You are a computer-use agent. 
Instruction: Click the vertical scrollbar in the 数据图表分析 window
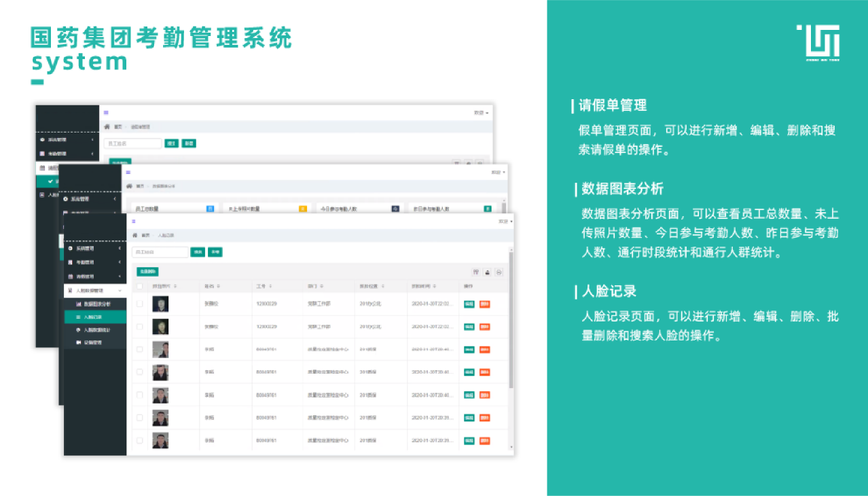pyautogui.click(x=504, y=207)
